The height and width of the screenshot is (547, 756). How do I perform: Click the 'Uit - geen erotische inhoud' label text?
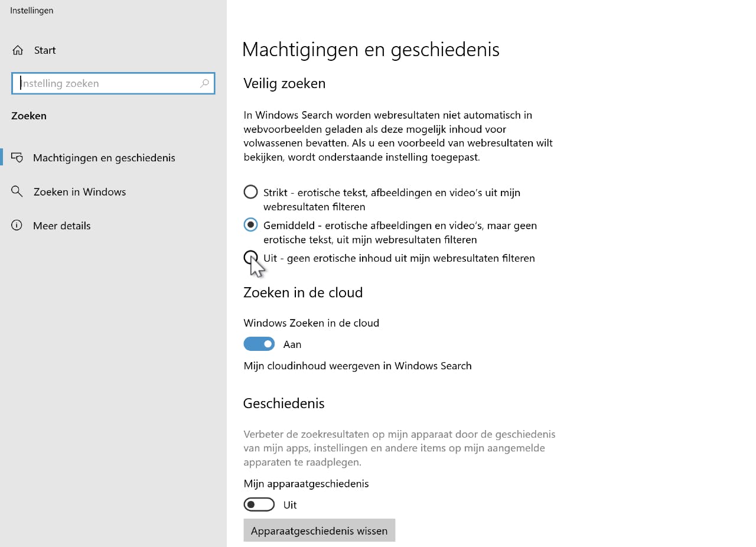[x=399, y=258]
